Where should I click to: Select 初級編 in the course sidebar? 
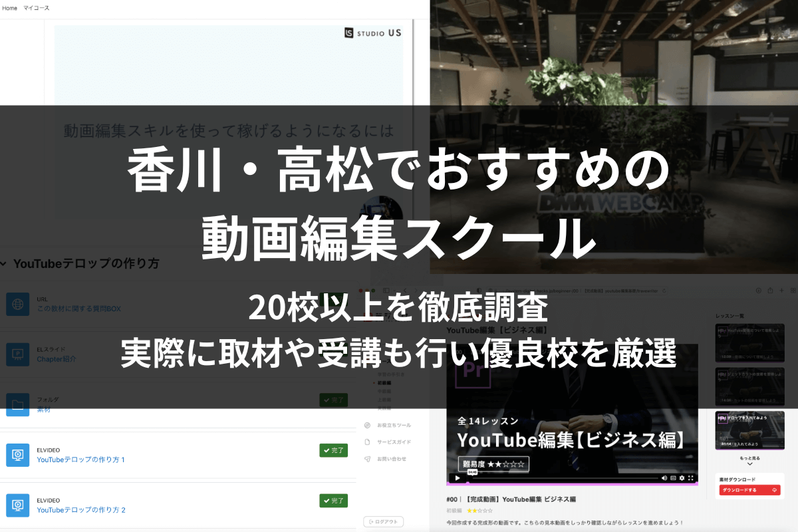[384, 383]
